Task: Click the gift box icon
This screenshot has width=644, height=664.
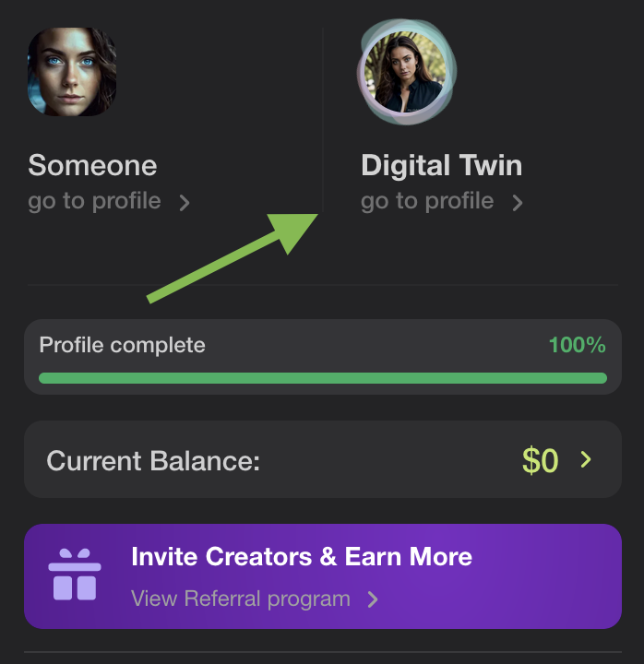Action: (x=75, y=575)
